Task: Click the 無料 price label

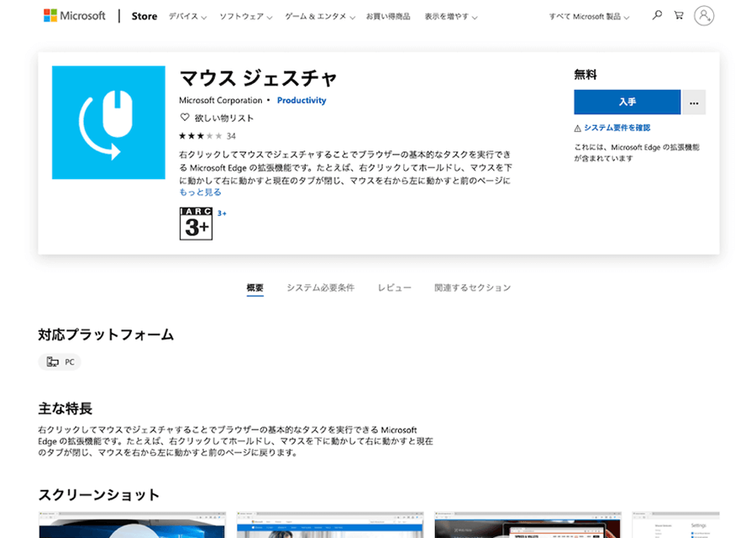Action: coord(585,75)
